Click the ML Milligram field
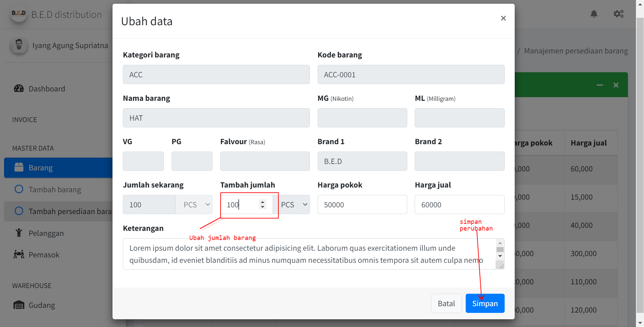644x327 pixels. pos(459,118)
